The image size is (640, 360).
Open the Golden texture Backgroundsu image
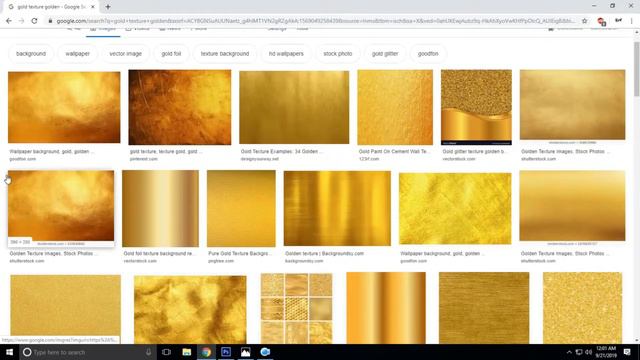coord(337,208)
